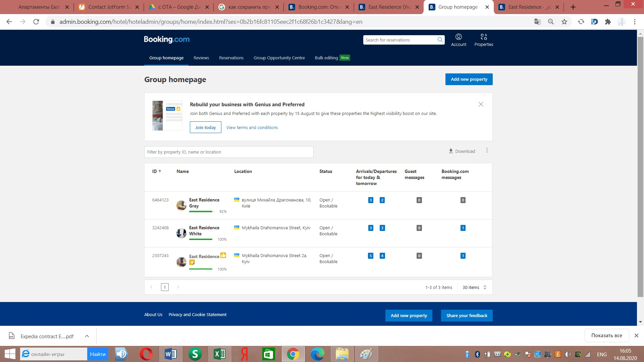
Task: Expand the 30 items per page dropdown
Action: (474, 288)
